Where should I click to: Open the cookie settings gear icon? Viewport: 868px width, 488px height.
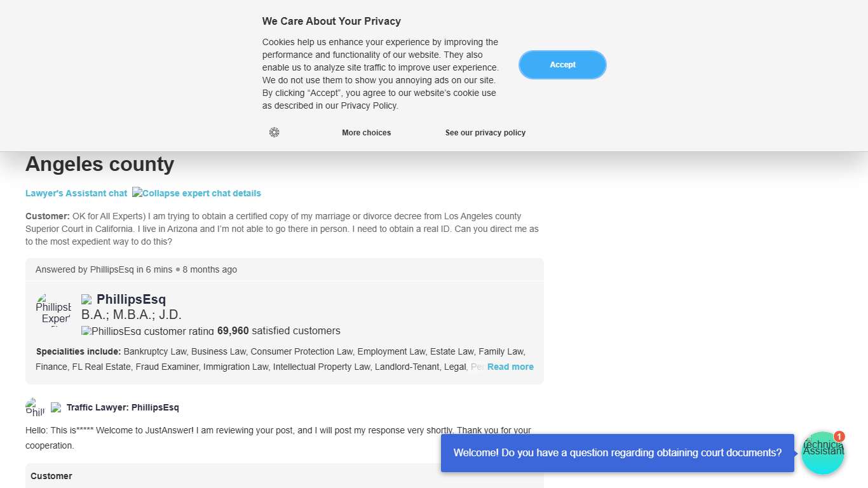(274, 132)
